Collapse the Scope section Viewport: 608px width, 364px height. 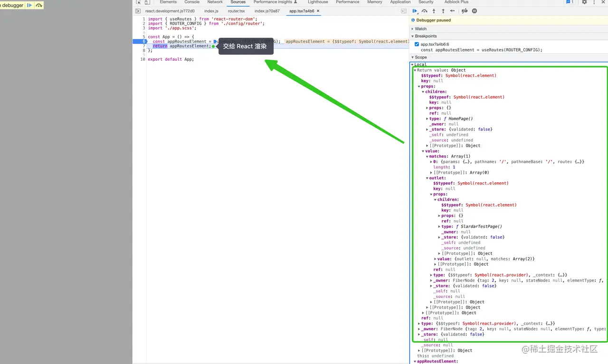[413, 57]
